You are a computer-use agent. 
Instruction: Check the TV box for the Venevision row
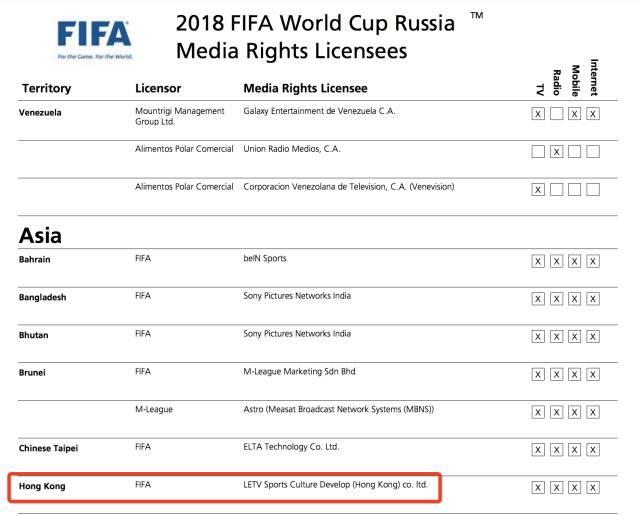(538, 189)
